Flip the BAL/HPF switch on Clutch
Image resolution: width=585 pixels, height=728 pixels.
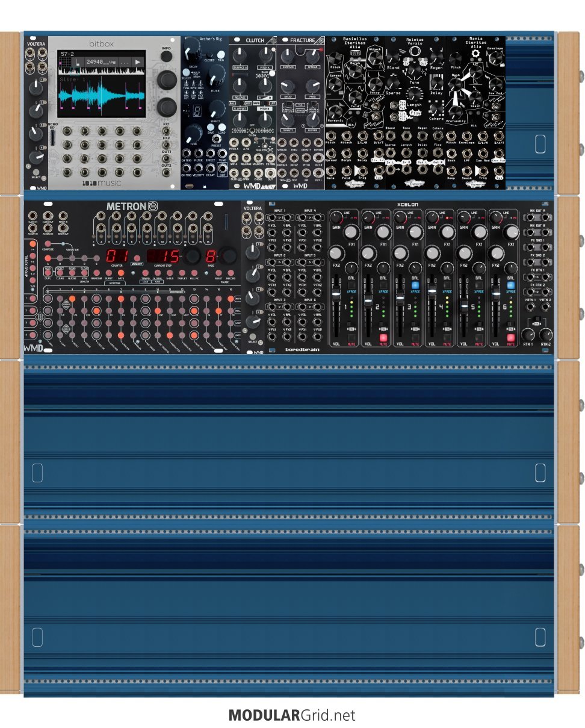click(x=241, y=103)
